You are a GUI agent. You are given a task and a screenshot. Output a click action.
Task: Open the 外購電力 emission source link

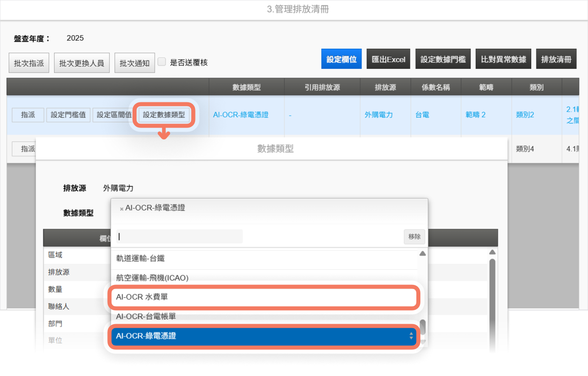point(378,115)
